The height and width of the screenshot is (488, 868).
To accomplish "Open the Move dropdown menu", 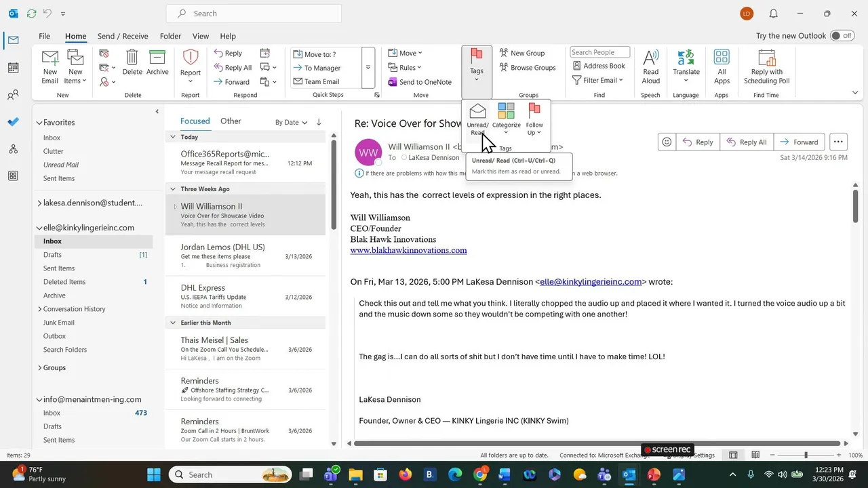I will tap(405, 53).
